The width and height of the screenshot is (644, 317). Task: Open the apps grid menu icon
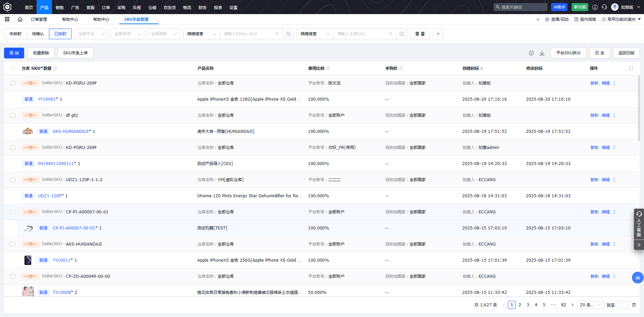pos(7,19)
